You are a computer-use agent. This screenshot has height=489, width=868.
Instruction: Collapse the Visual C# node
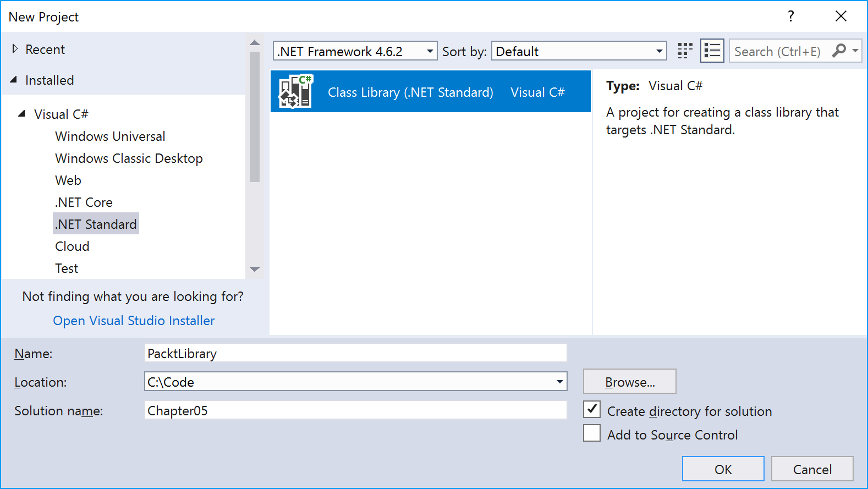tap(21, 114)
